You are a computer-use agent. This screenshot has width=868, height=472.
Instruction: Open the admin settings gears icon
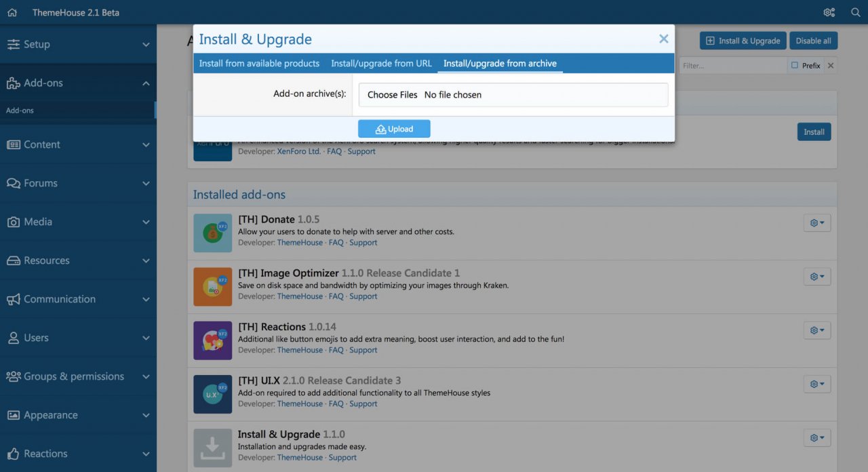[829, 12]
